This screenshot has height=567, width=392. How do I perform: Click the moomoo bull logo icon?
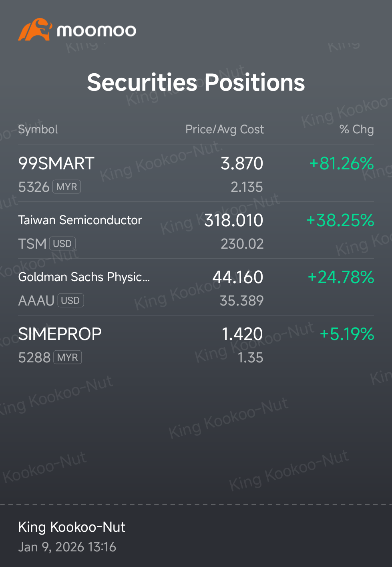[35, 30]
